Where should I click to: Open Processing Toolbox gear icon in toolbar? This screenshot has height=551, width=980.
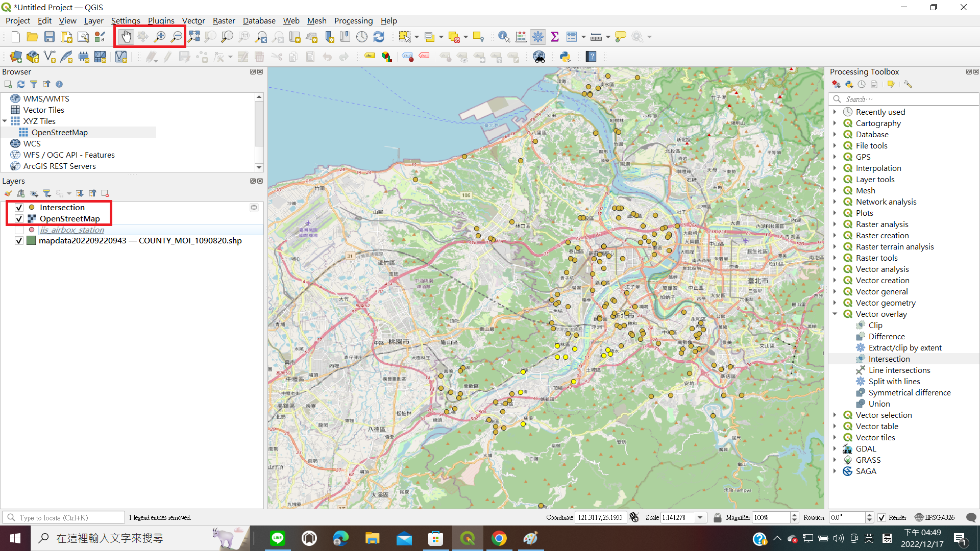tap(538, 37)
